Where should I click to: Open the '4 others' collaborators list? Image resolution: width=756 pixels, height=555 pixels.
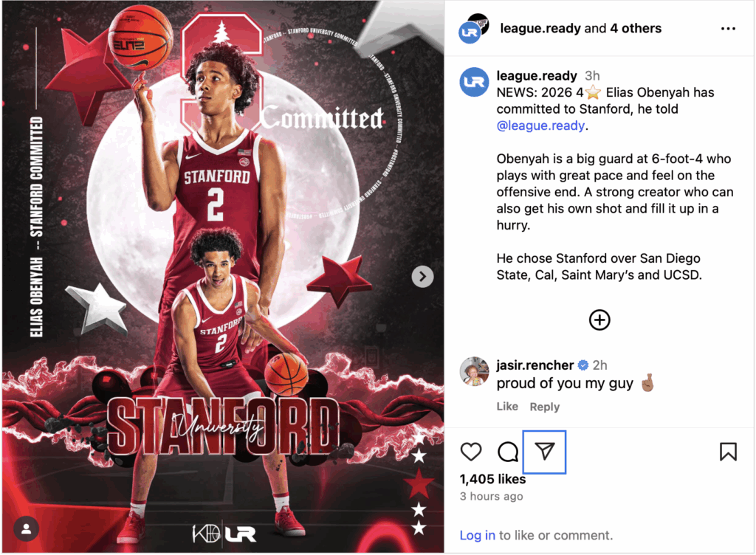pos(636,29)
